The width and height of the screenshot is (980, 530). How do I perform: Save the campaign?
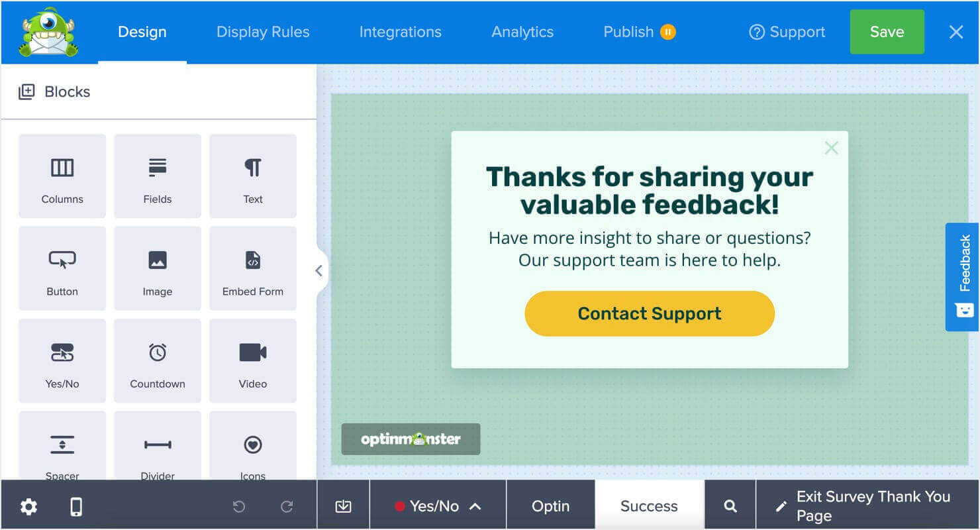pyautogui.click(x=887, y=31)
